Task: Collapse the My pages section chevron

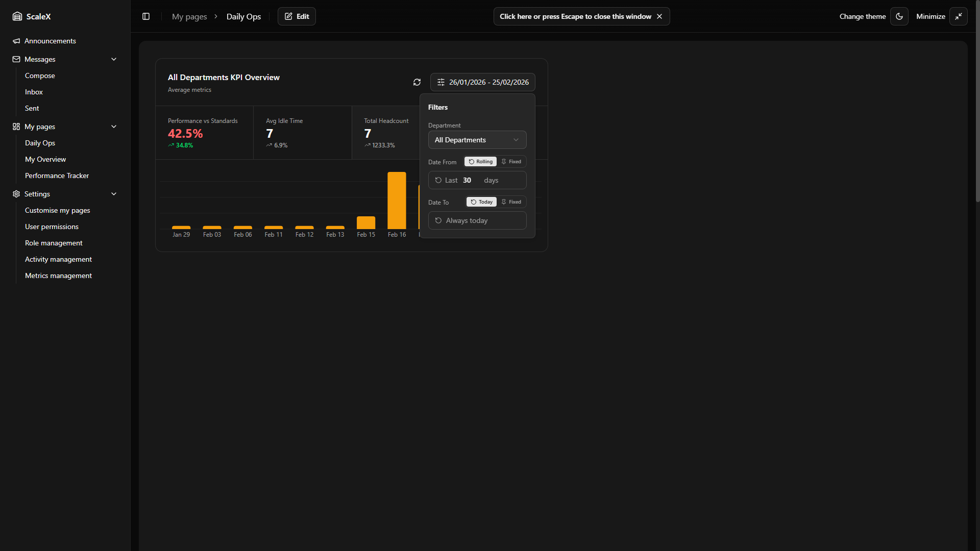Action: (114, 127)
